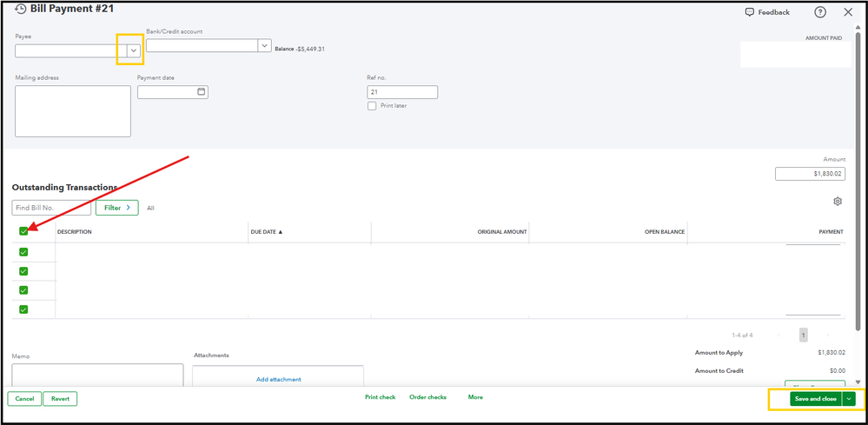Click the Add attachment link
Viewport: 868px width, 425px height.
(x=278, y=380)
